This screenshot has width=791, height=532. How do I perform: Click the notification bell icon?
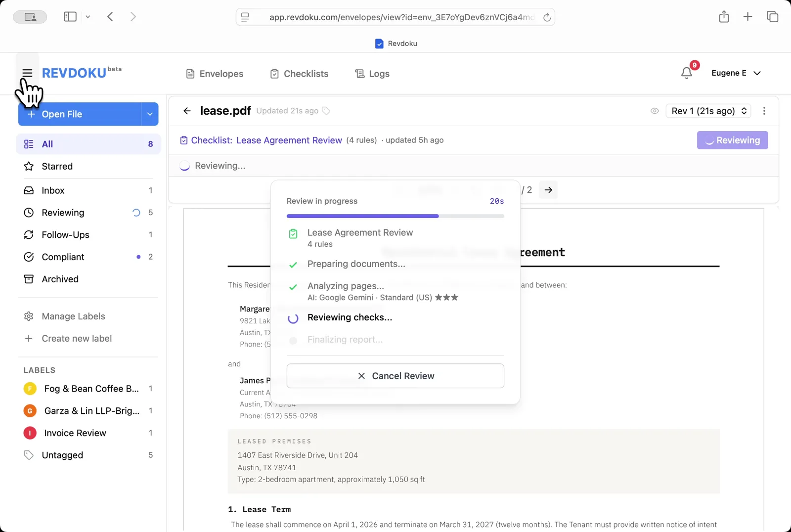click(686, 73)
